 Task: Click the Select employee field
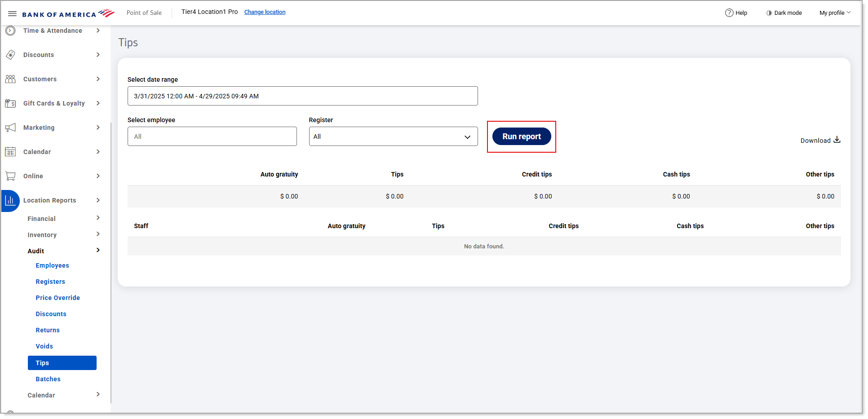click(212, 137)
